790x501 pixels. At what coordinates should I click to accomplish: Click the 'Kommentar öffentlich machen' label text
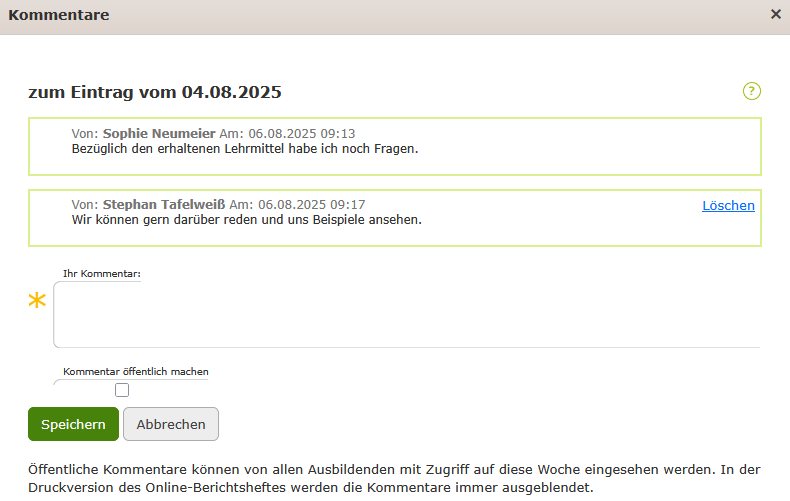[136, 371]
